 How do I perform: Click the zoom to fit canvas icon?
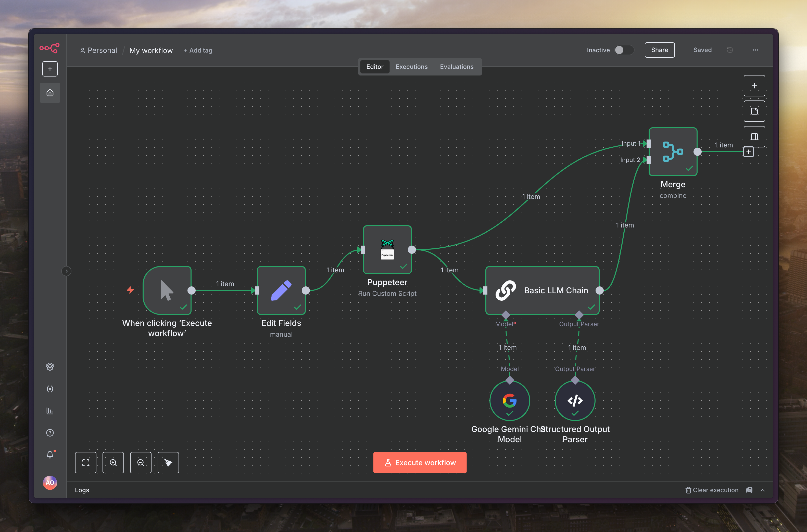[85, 462]
